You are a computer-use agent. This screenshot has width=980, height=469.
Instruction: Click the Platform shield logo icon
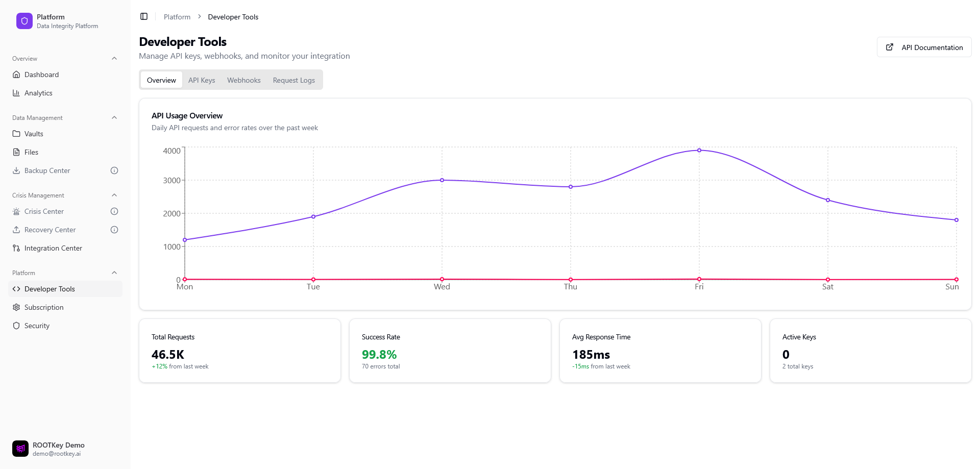(x=24, y=21)
